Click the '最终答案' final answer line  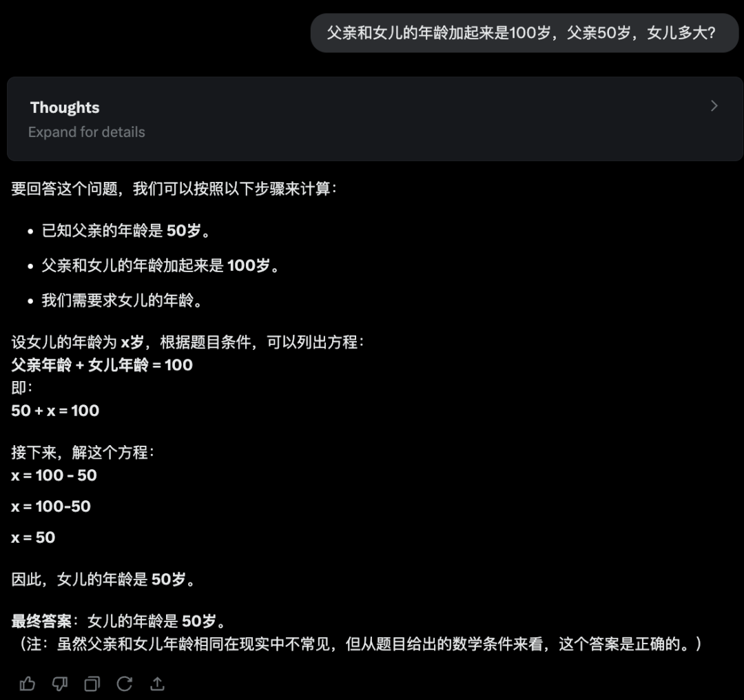(118, 621)
